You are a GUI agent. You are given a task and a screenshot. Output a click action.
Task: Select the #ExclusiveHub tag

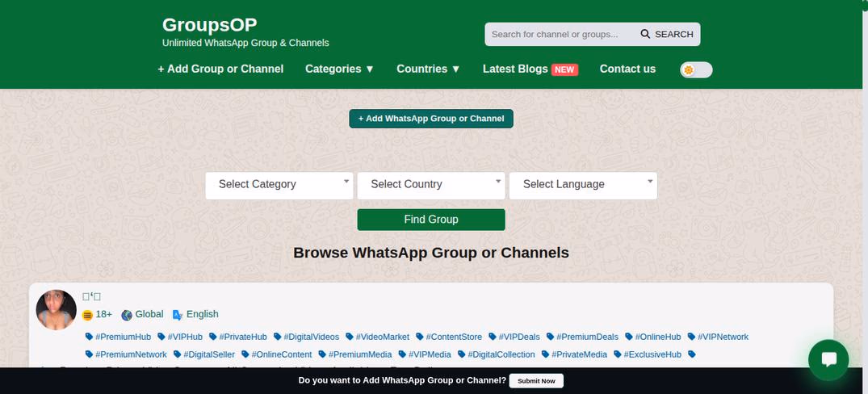tap(648, 354)
